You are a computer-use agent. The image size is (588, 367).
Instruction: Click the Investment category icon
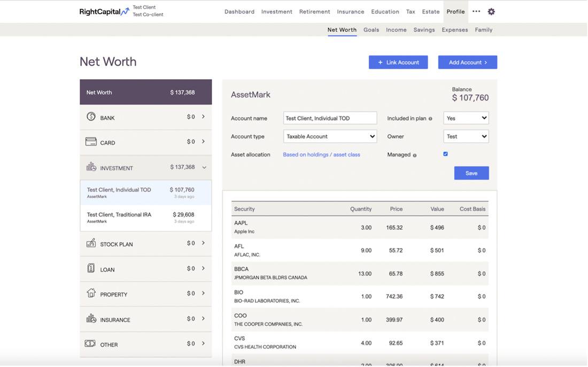tap(91, 167)
